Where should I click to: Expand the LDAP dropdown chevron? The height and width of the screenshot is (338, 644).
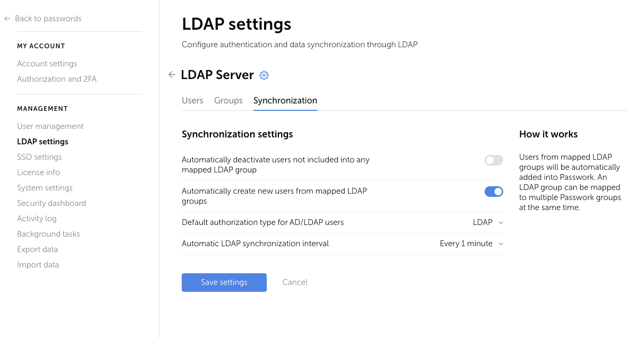[501, 222]
